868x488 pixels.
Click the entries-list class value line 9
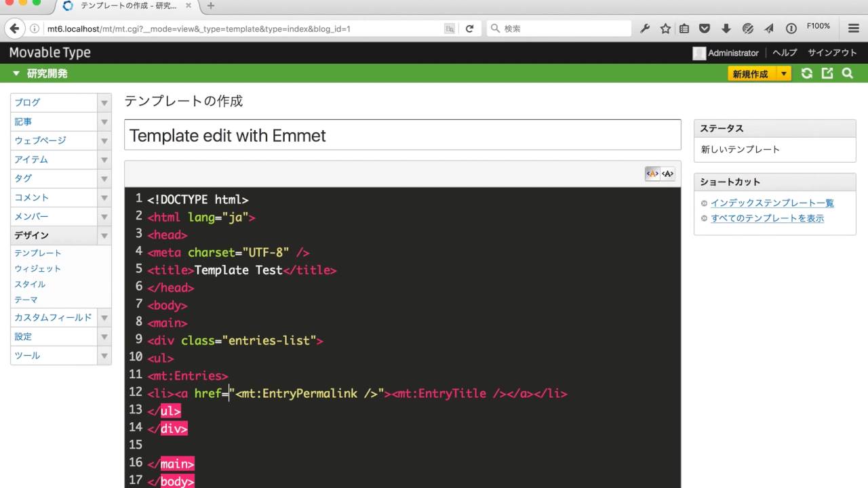269,340
